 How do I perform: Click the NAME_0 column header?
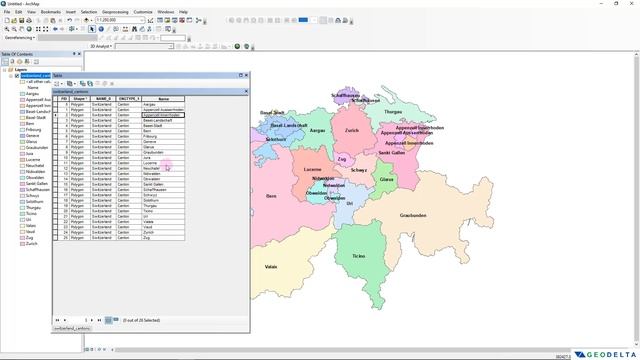click(x=103, y=99)
